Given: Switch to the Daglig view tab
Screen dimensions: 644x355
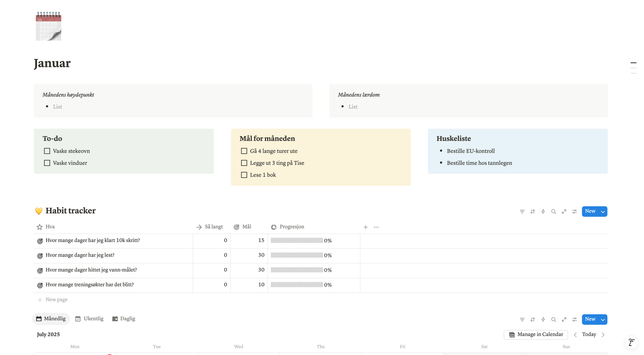Looking at the screenshot, I should pos(124,319).
